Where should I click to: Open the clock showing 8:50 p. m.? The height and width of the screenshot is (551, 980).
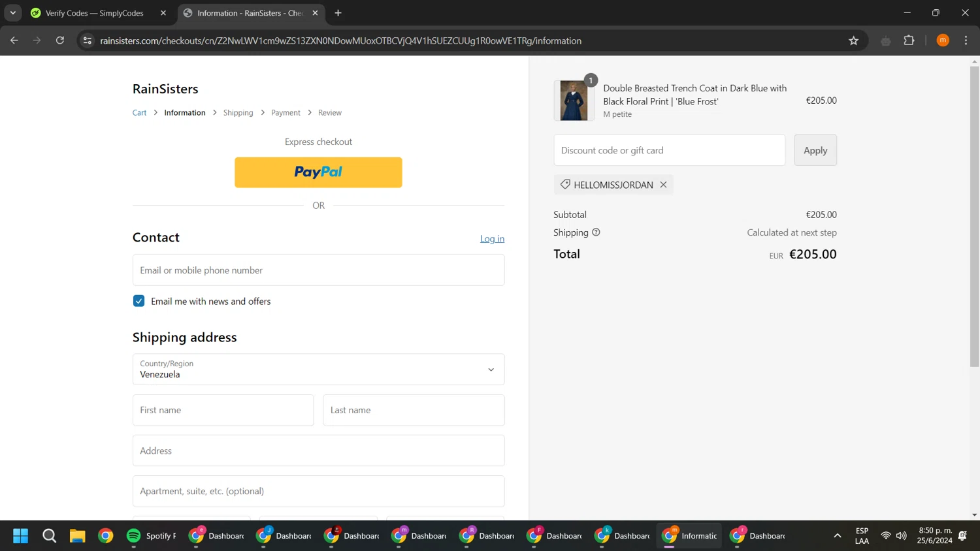934,536
